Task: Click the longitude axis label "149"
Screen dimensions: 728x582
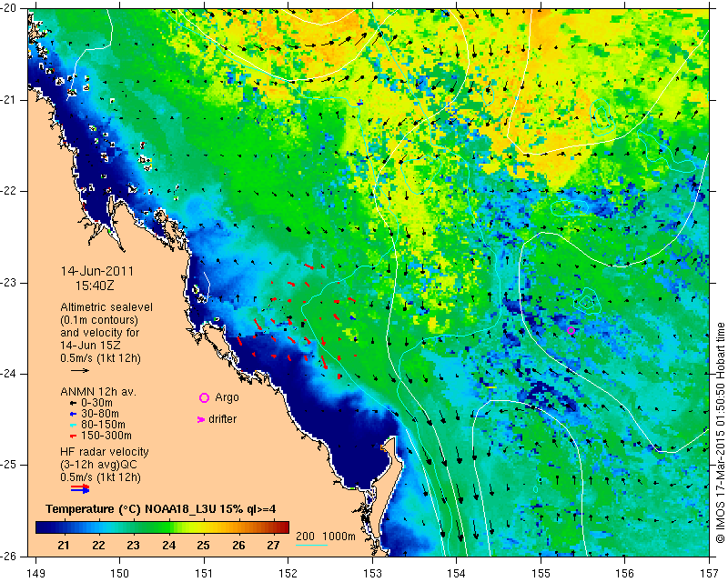Action: (36, 574)
